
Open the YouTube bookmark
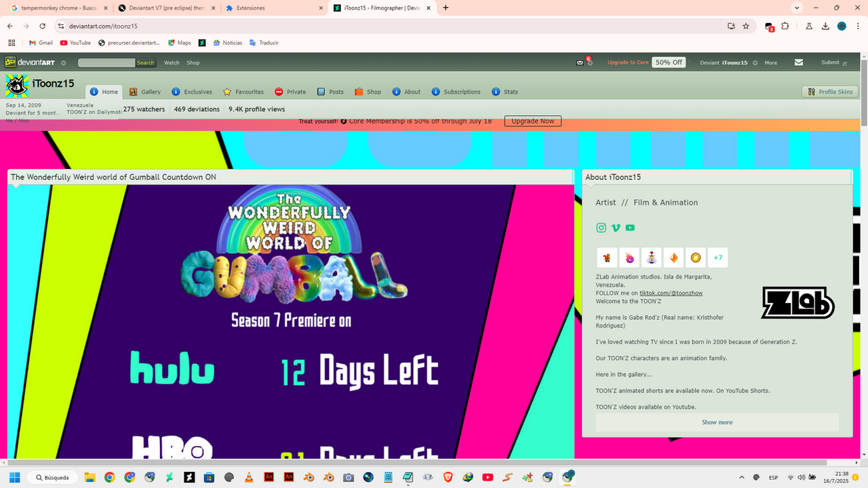(x=75, y=43)
